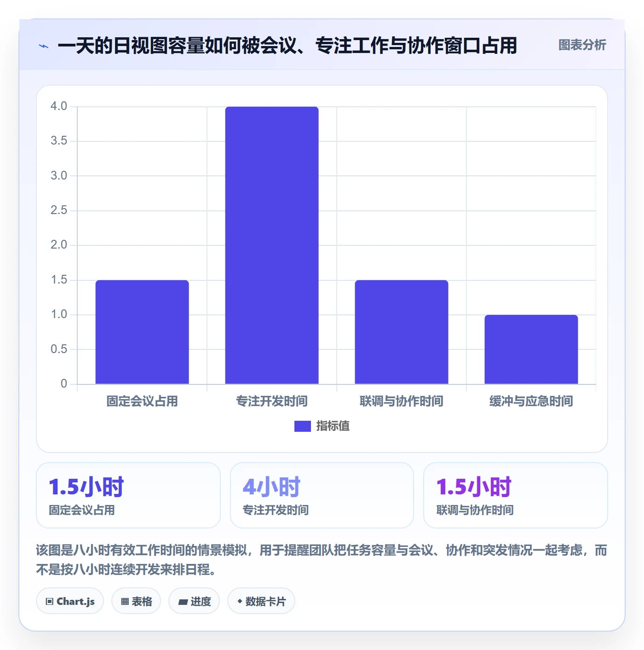
Task: Click the y-axis value 4.0
Action: [x=59, y=106]
